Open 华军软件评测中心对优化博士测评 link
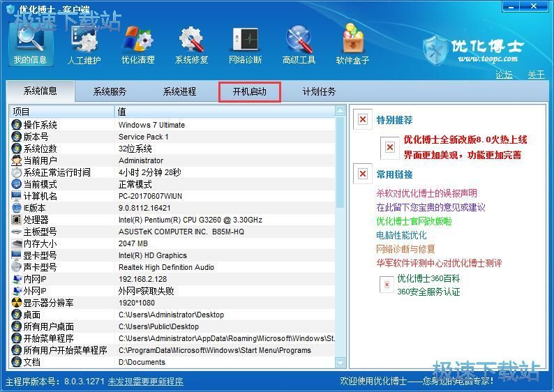The width and height of the screenshot is (554, 392). click(x=439, y=263)
